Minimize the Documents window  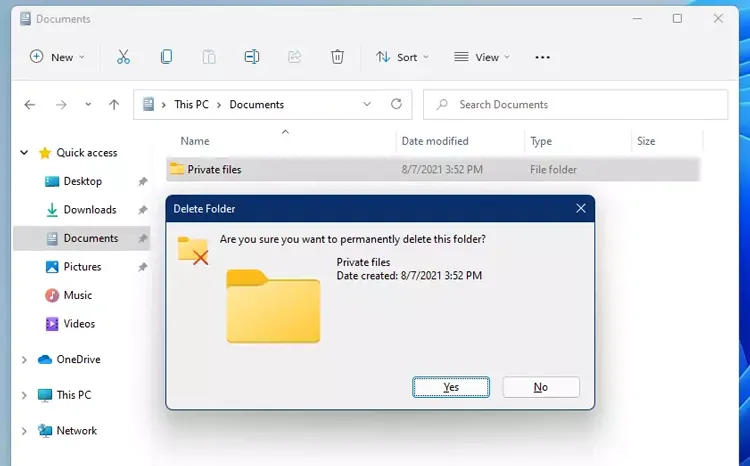(x=637, y=18)
